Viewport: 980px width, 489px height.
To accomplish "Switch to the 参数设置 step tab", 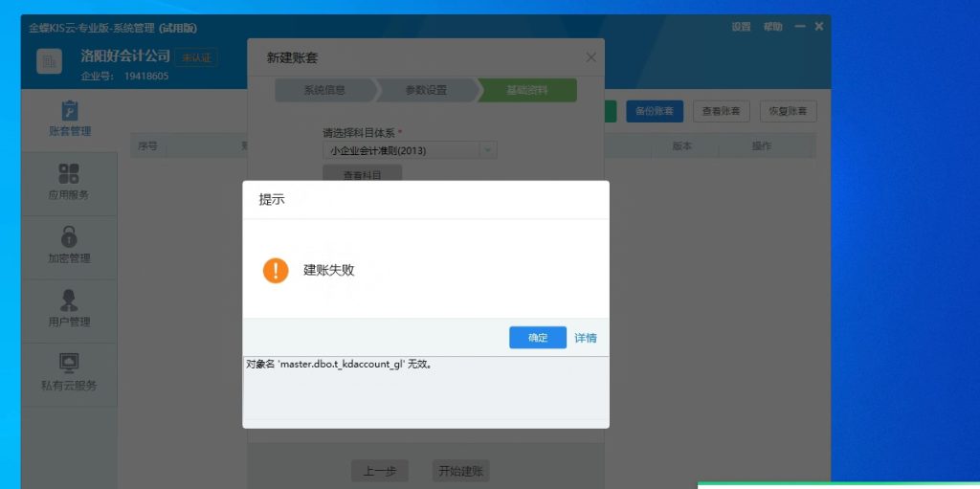I will 426,91.
